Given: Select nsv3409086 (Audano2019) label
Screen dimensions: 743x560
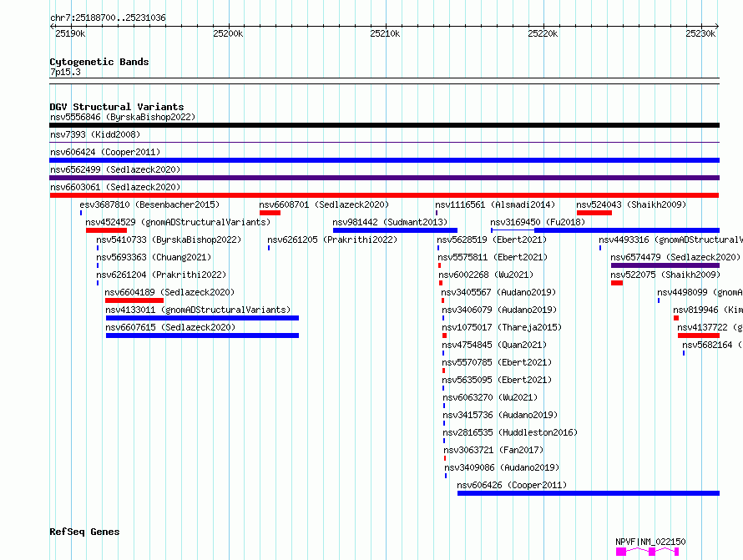Looking at the screenshot, I should (x=502, y=467).
